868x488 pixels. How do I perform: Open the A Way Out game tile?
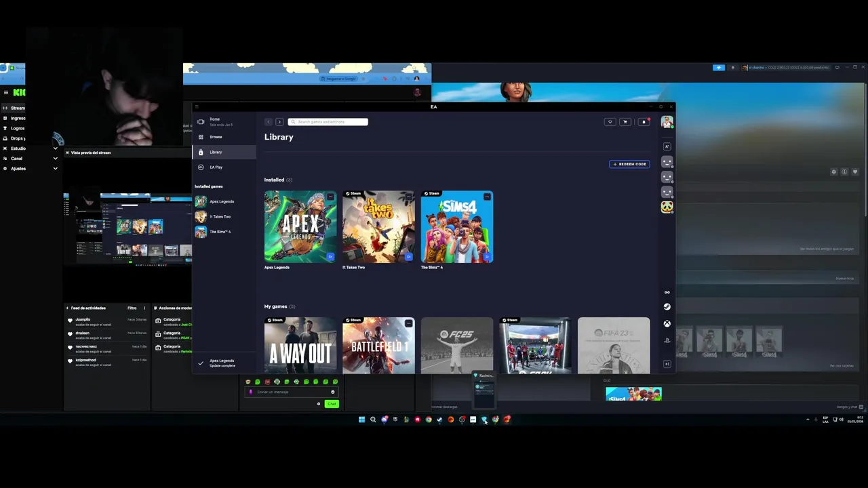click(x=300, y=345)
